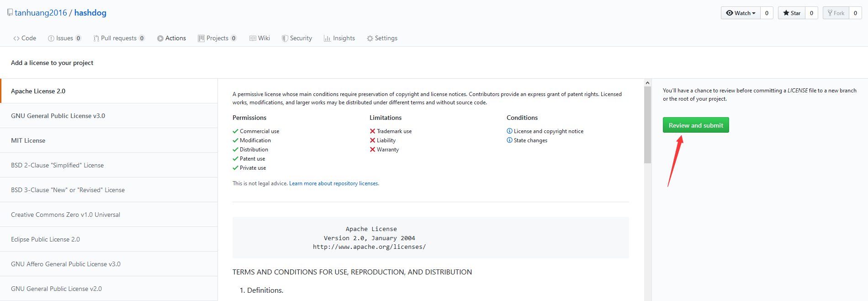Image resolution: width=868 pixels, height=301 pixels.
Task: Go to the Pull requests tab
Action: 119,38
